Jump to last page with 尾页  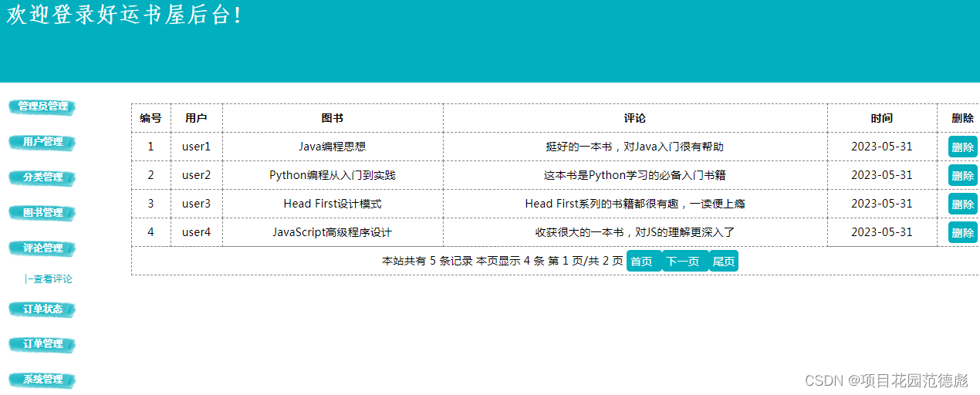[724, 262]
